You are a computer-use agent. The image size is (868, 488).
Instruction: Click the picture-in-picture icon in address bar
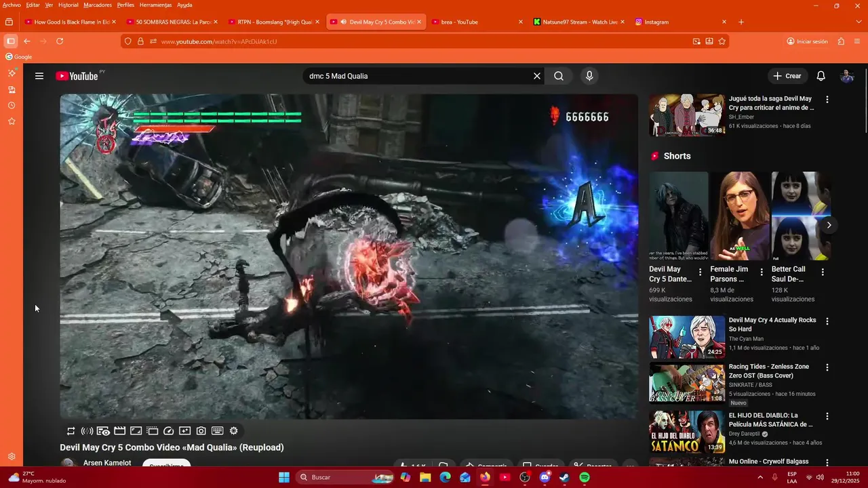[x=696, y=41]
